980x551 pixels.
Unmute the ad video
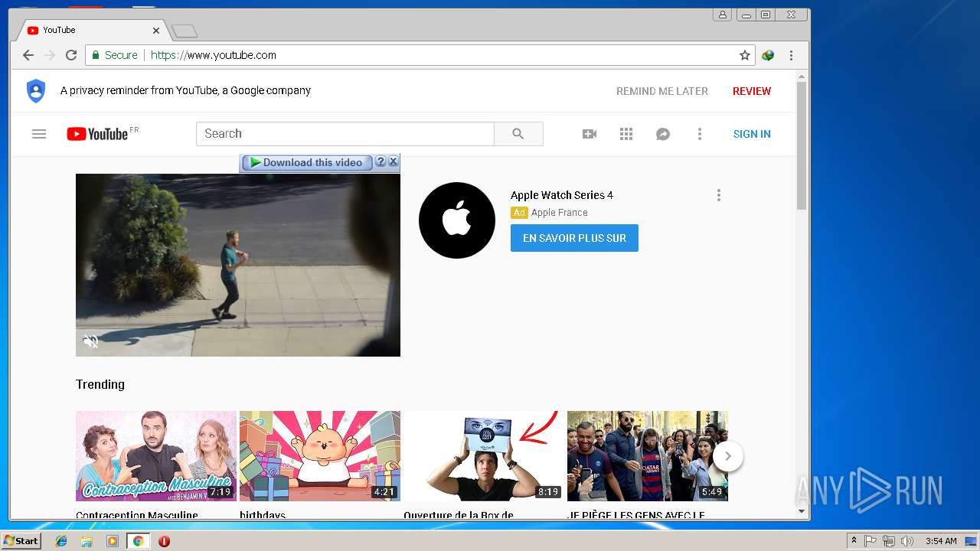pyautogui.click(x=91, y=341)
